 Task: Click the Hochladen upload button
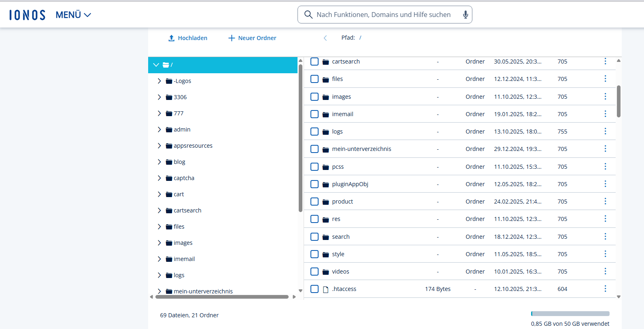tap(188, 38)
